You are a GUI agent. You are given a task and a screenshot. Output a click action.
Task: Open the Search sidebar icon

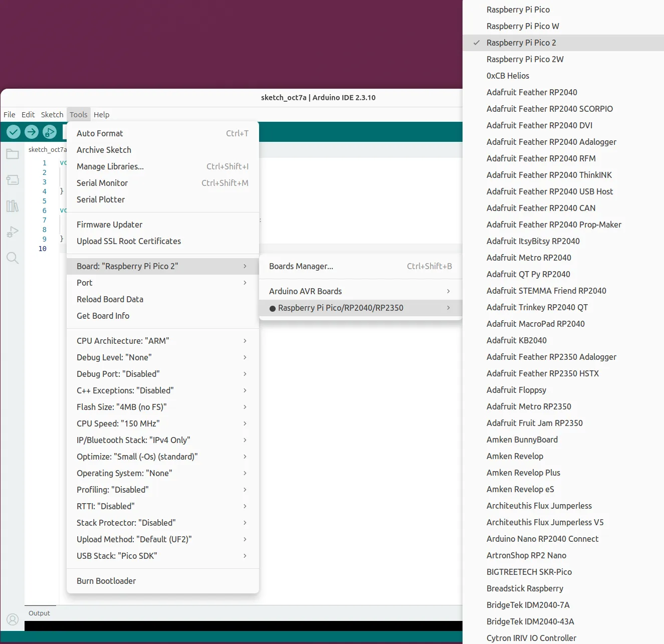[13, 258]
